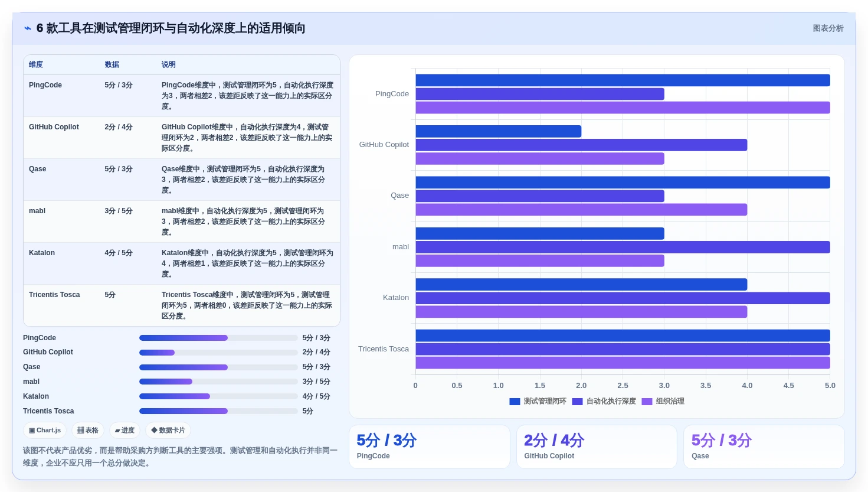
Task: Click the Tricentis Tosca progress bar
Action: pyautogui.click(x=218, y=411)
